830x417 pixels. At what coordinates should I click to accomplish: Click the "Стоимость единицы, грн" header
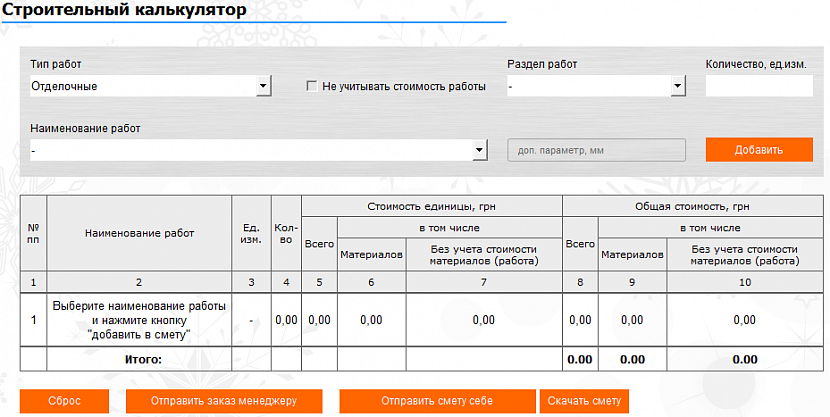pos(432,205)
